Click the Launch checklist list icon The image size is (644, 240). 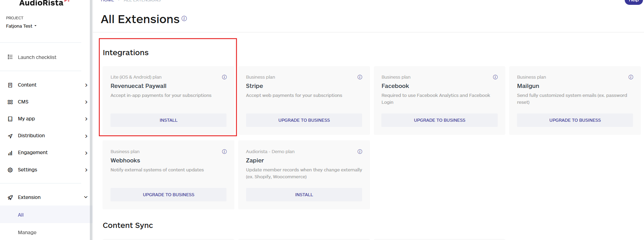[x=10, y=57]
